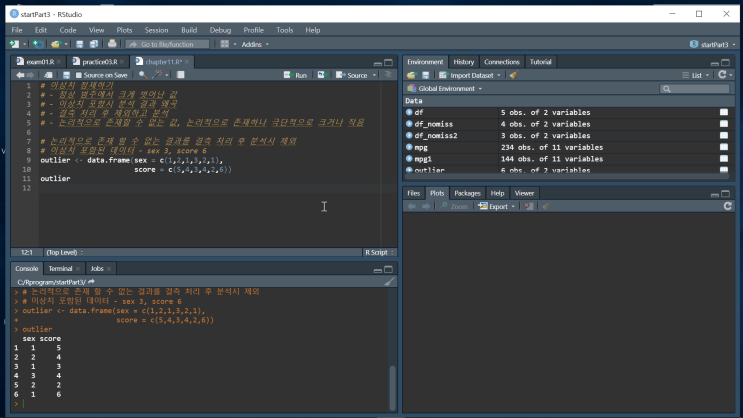Re-run the previous code region
This screenshot has height=418, width=743.
coord(322,75)
